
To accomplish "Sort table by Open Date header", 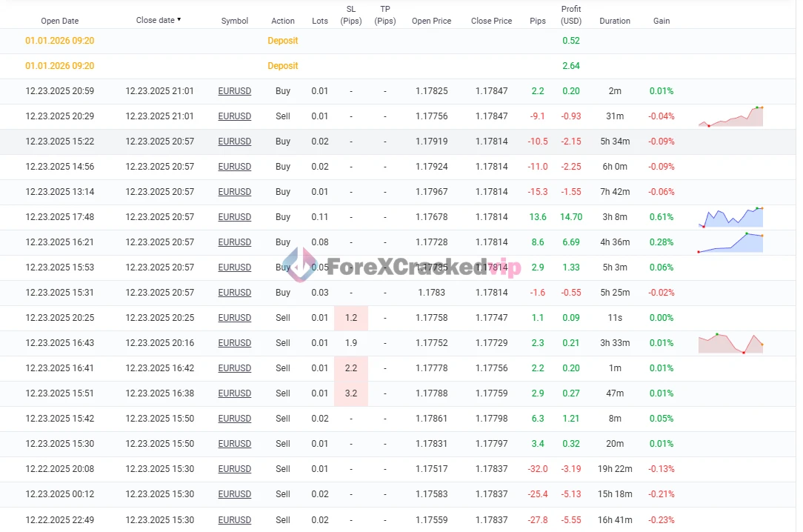I will click(x=59, y=21).
